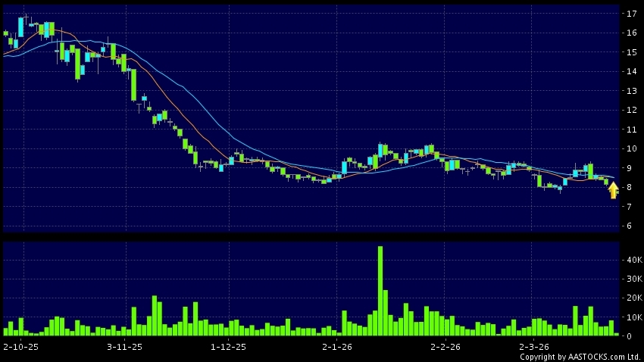644x362 pixels.
Task: Click the 13 price label on the y-axis
Action: point(630,91)
